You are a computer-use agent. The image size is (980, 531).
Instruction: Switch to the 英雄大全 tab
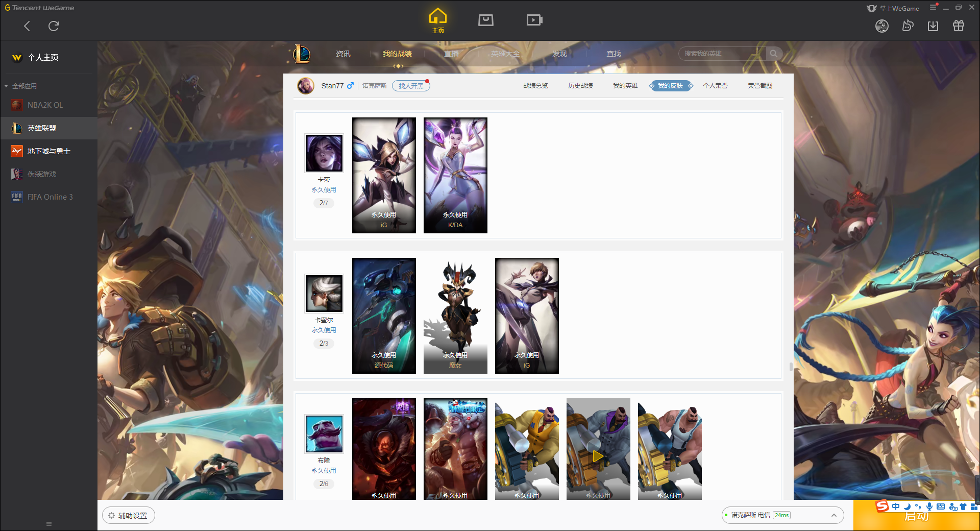point(505,54)
